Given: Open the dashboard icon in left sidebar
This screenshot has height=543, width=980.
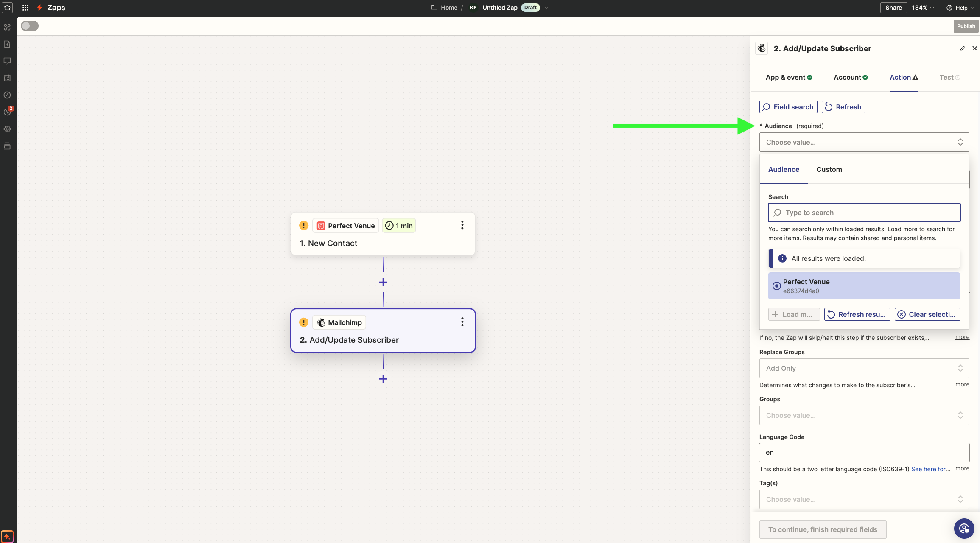Looking at the screenshot, I should pos(7,27).
